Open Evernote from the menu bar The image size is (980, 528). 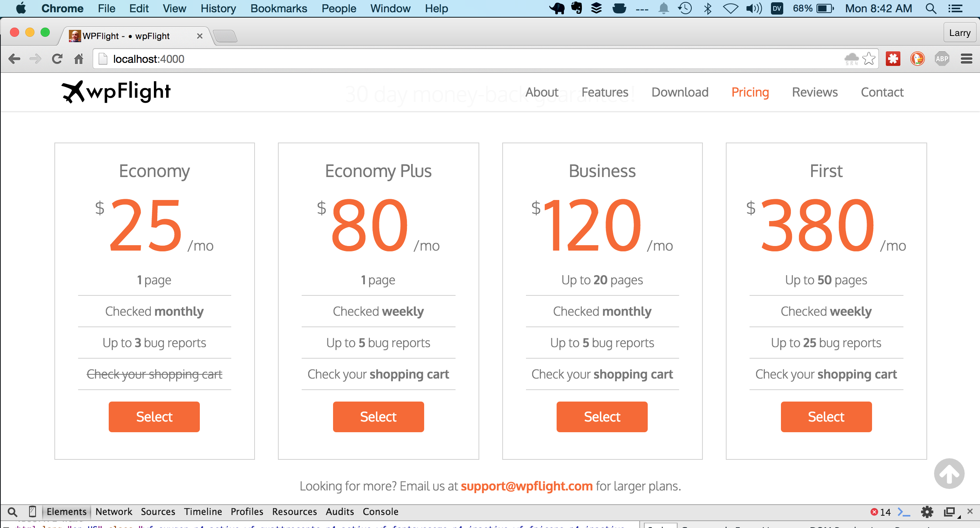click(576, 8)
